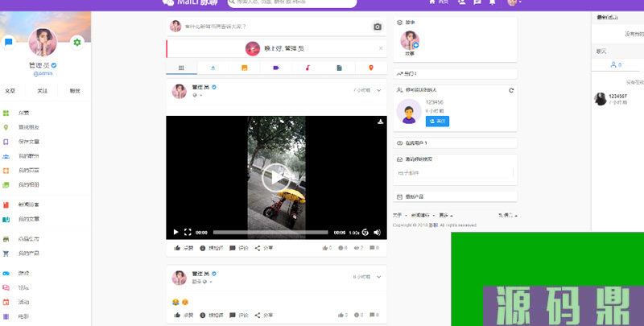Image resolution: width=644 pixels, height=326 pixels.
Task: Go to home via the header house icon
Action: (432, 2)
